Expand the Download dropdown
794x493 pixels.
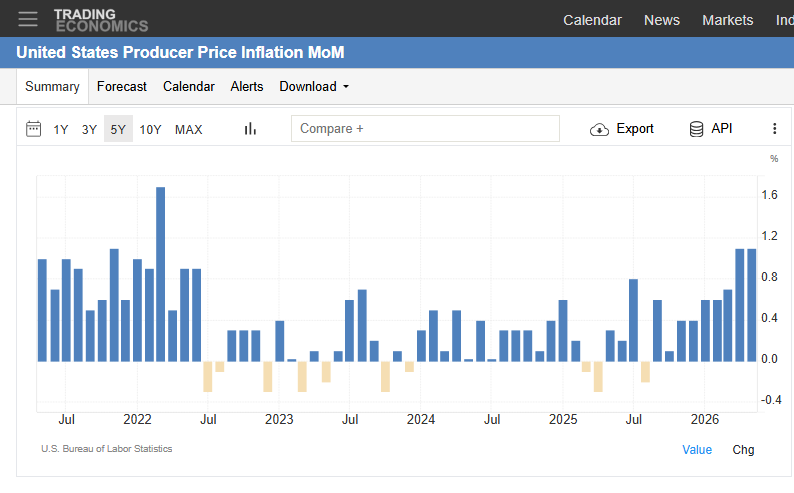point(314,87)
